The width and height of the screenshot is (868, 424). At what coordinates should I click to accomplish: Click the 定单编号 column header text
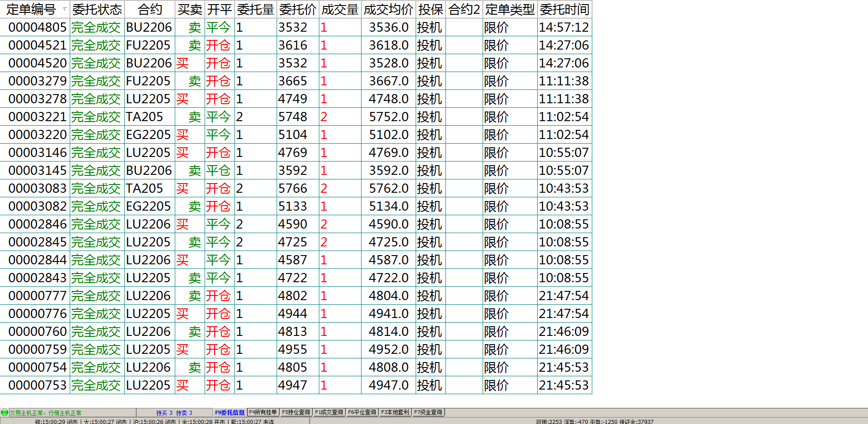pyautogui.click(x=31, y=9)
